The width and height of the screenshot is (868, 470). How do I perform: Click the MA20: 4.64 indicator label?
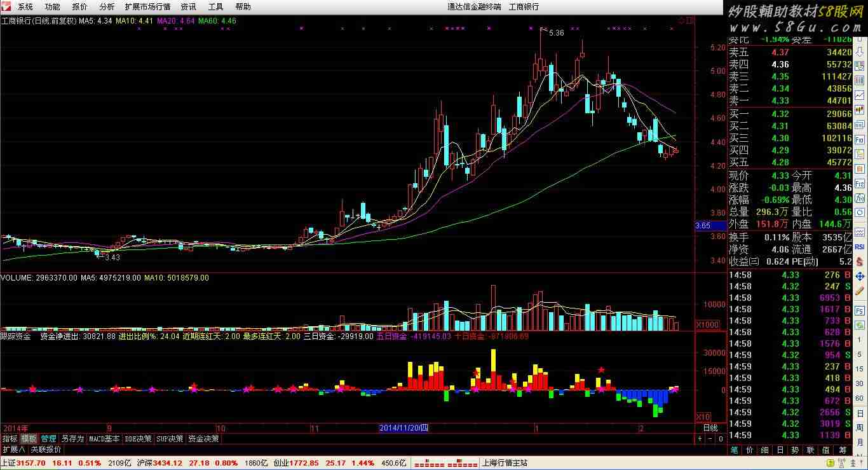176,21
